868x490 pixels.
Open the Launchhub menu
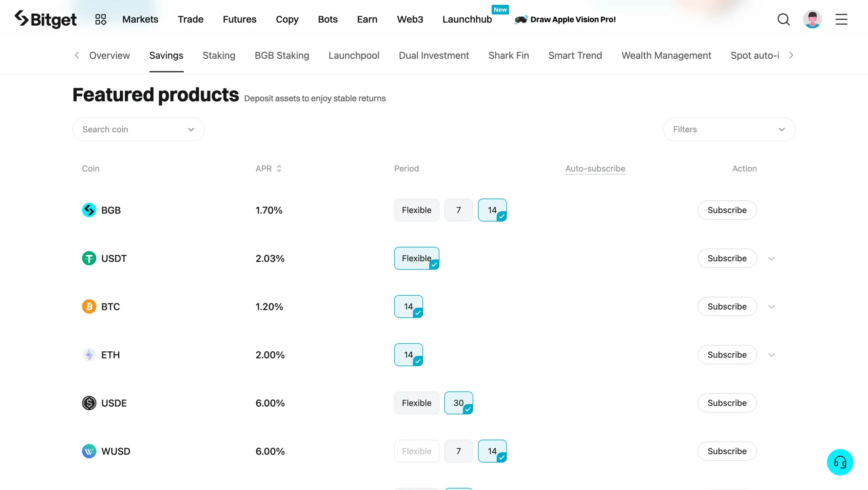click(467, 19)
